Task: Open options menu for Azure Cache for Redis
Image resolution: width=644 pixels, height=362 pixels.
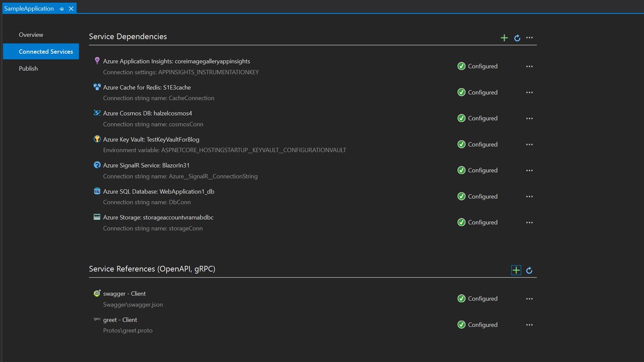Action: (x=530, y=92)
